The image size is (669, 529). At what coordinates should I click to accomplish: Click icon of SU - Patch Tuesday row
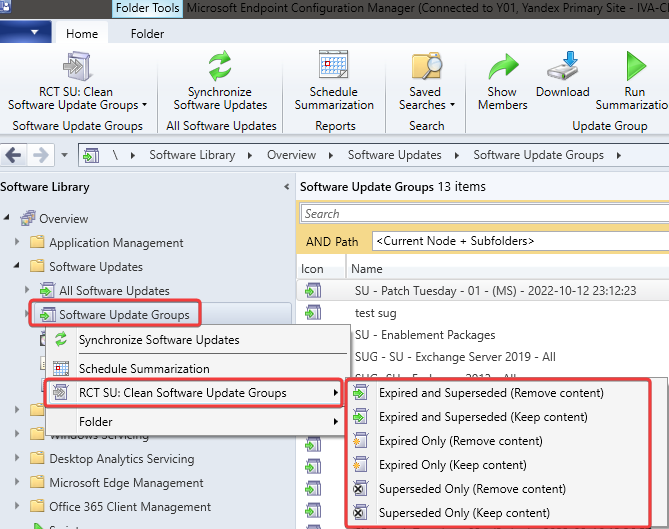tap(313, 291)
